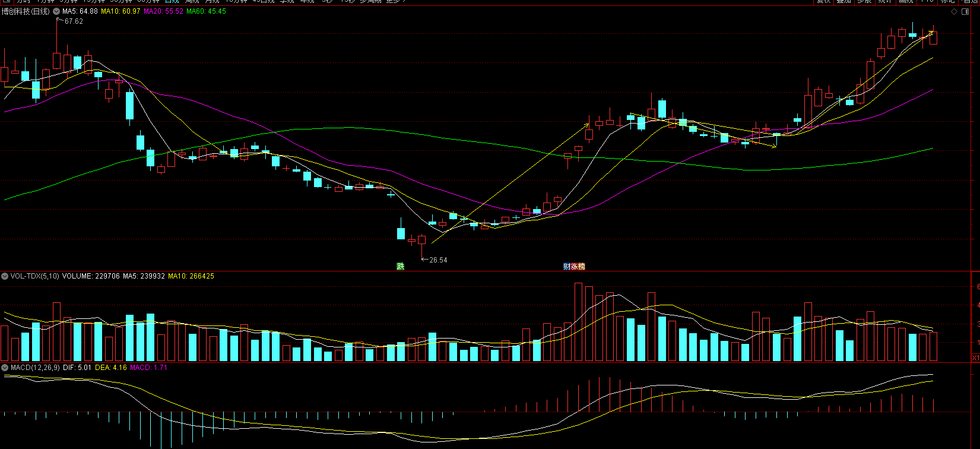Open the dropdown arrow beside 博创科技(日线)
This screenshot has width=980, height=449.
[x=56, y=11]
